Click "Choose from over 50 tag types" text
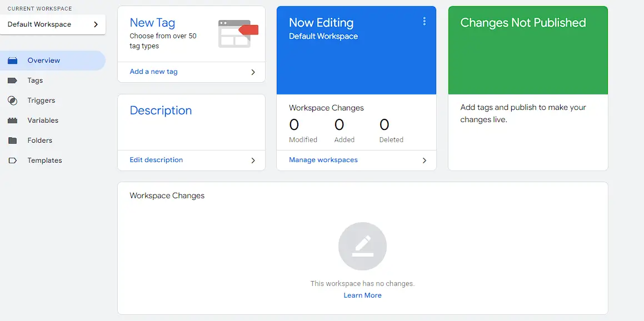This screenshot has height=321, width=644. tap(163, 41)
